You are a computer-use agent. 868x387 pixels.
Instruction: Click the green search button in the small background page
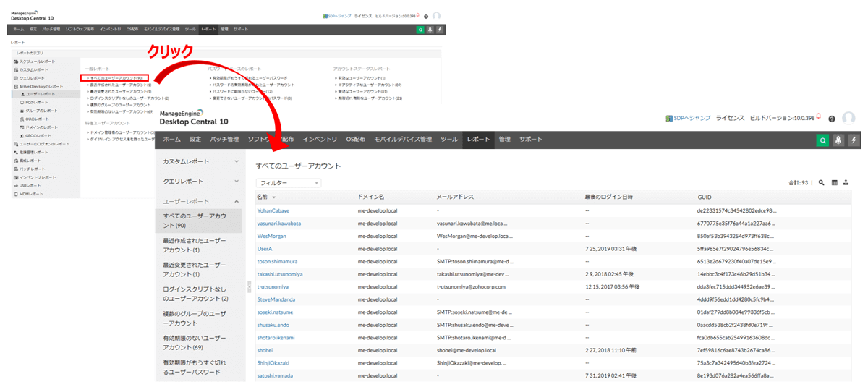tap(420, 30)
